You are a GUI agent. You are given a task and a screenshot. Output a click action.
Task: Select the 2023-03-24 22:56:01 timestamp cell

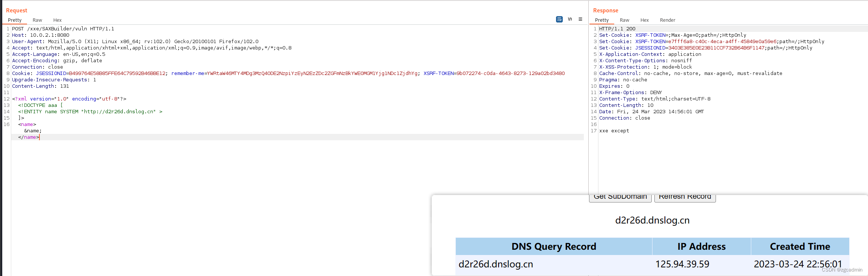point(800,264)
